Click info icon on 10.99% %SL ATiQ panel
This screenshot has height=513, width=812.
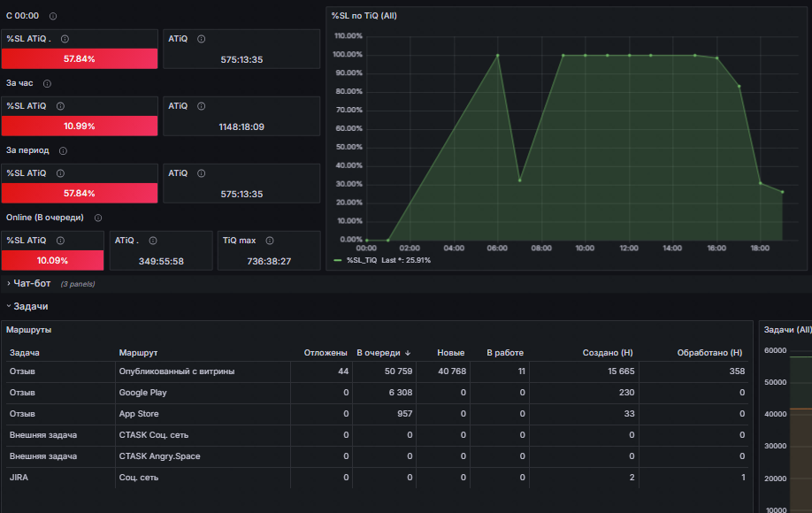click(x=60, y=106)
